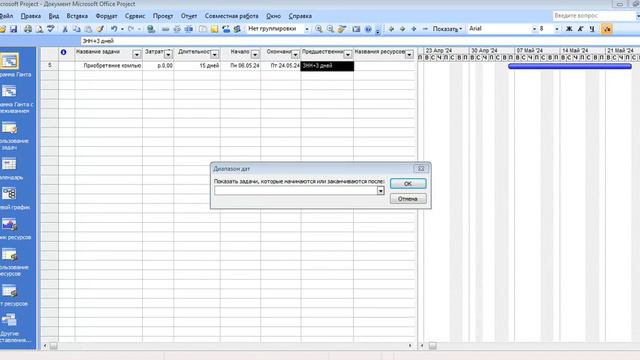Click the Copy Picture camera icon
Screen dimensions: 640x360
tap(356, 29)
